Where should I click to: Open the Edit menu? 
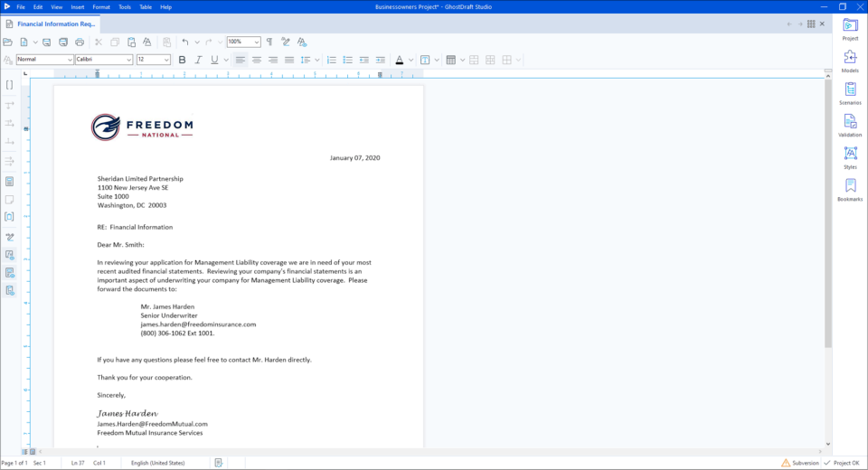tap(38, 7)
